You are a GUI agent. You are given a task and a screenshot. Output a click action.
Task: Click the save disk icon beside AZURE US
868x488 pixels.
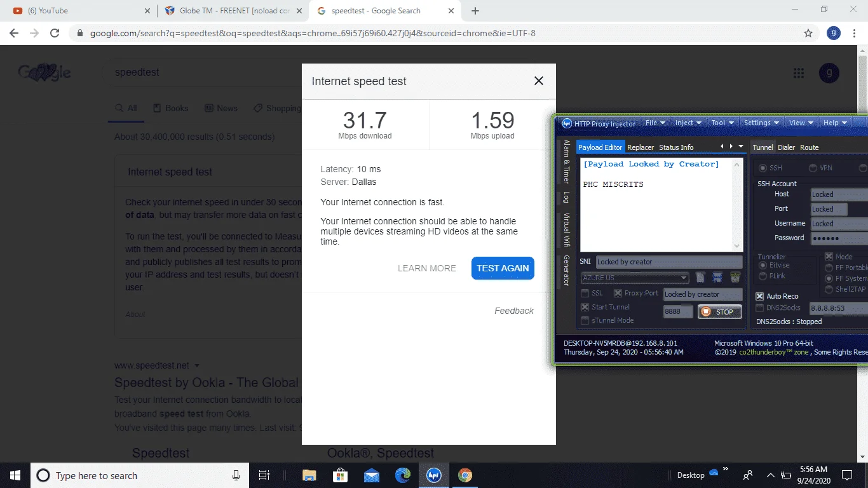pyautogui.click(x=717, y=277)
